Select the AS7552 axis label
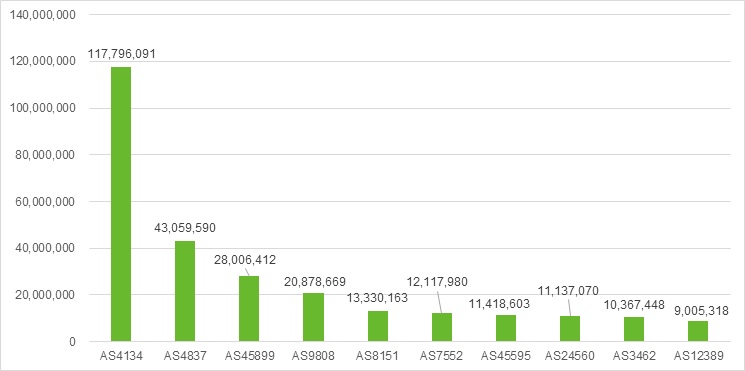Screen dimensions: 745x371 tap(442, 355)
